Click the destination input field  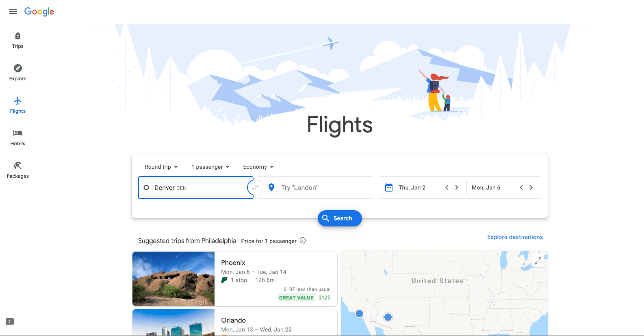[315, 187]
